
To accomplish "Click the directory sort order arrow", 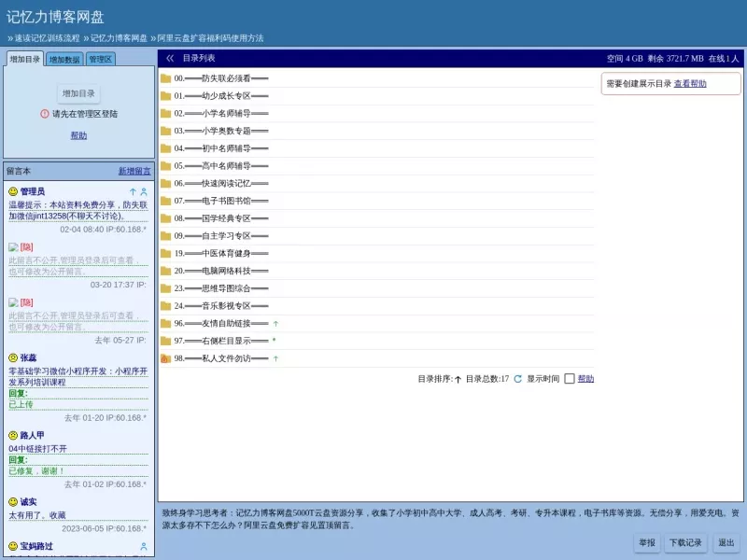I will [x=458, y=380].
